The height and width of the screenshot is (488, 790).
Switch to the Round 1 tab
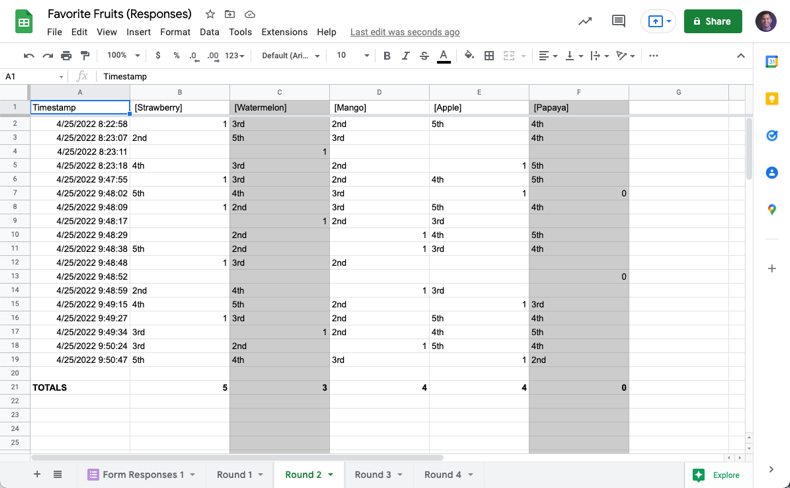click(234, 475)
